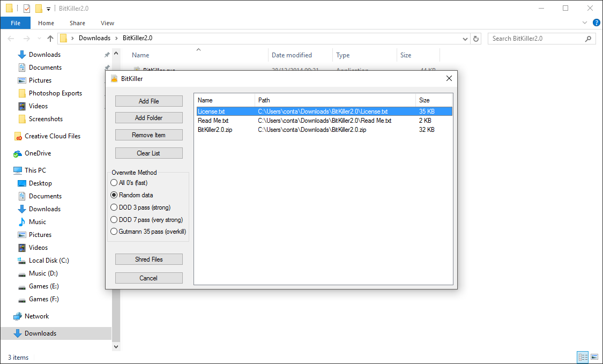
Task: Open the Quick Access Toolbar customize dropdown
Action: point(47,8)
